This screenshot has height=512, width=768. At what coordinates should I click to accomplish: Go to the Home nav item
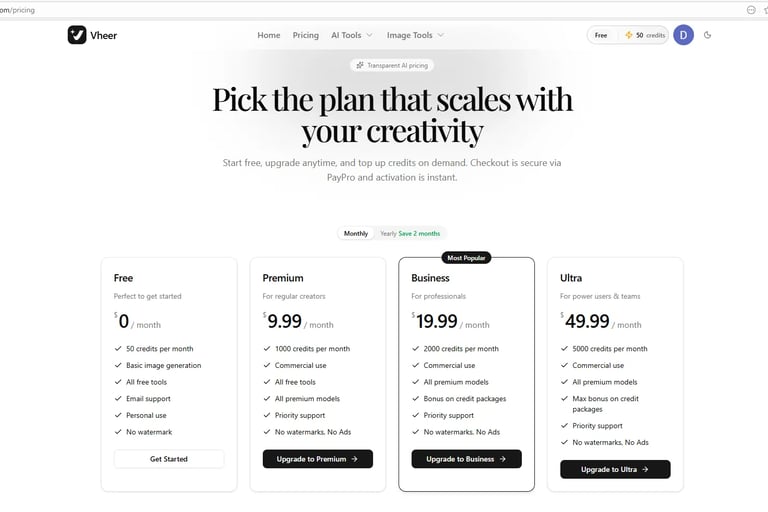point(269,35)
